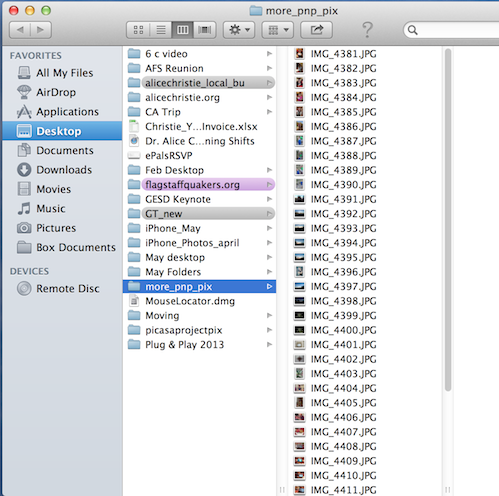
Task: Select the ePalsRSVP item
Action: [199, 155]
